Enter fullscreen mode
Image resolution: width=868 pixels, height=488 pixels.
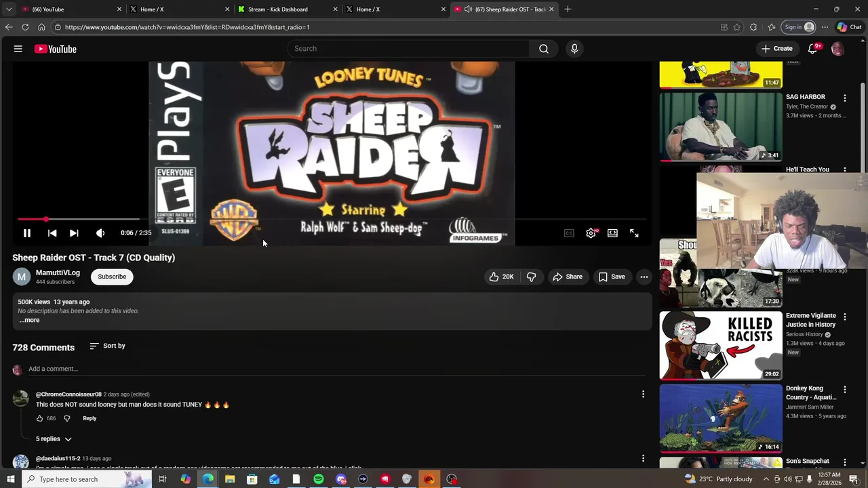[x=635, y=233]
